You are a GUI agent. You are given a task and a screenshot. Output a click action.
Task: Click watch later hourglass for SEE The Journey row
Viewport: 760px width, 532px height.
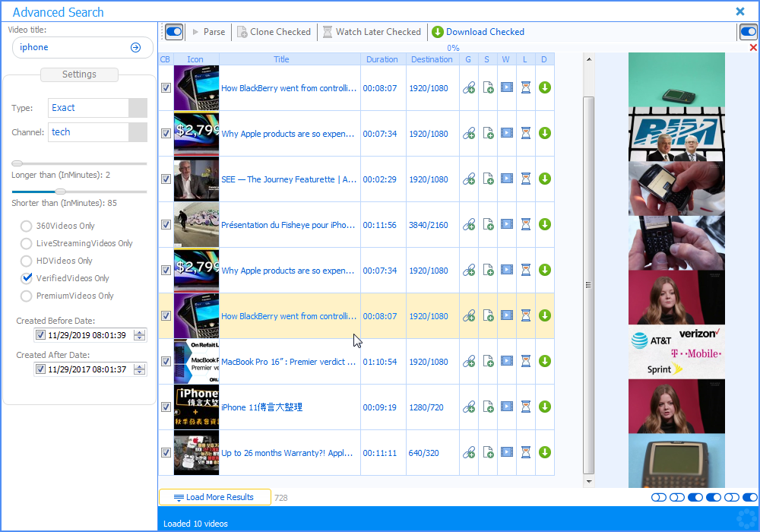[x=526, y=179]
